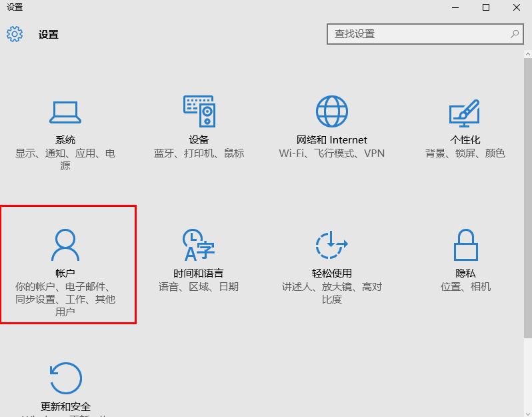This screenshot has height=417, width=532.
Task: Open the 背景、锁屏、颜色 description text
Action: [465, 153]
